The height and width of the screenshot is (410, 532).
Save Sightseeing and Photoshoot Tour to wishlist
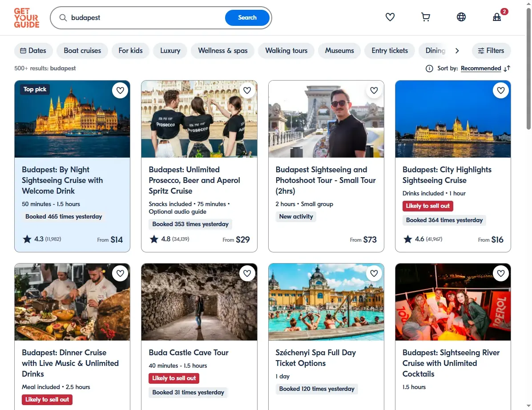pyautogui.click(x=374, y=90)
